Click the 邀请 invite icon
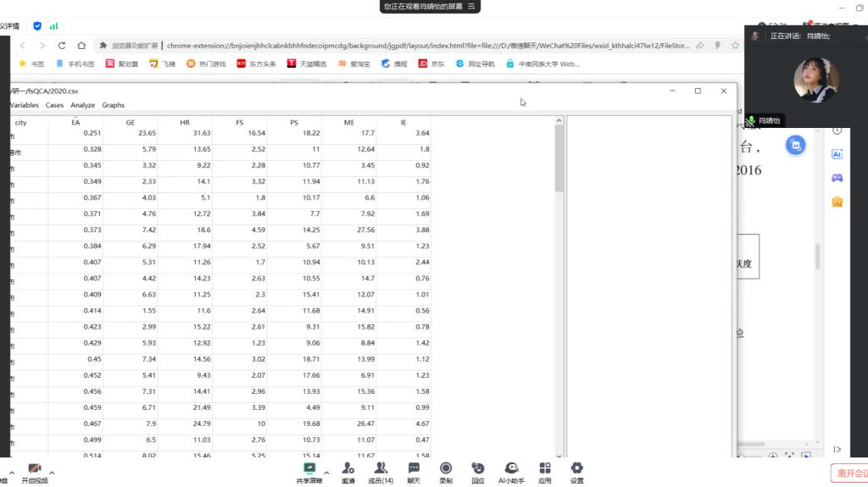This screenshot has width=868, height=487. 348,473
